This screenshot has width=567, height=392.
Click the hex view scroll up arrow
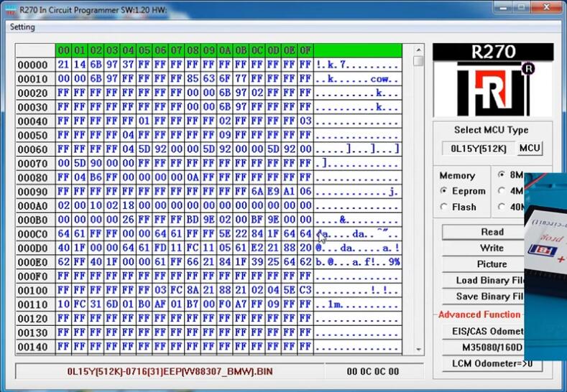[x=418, y=50]
